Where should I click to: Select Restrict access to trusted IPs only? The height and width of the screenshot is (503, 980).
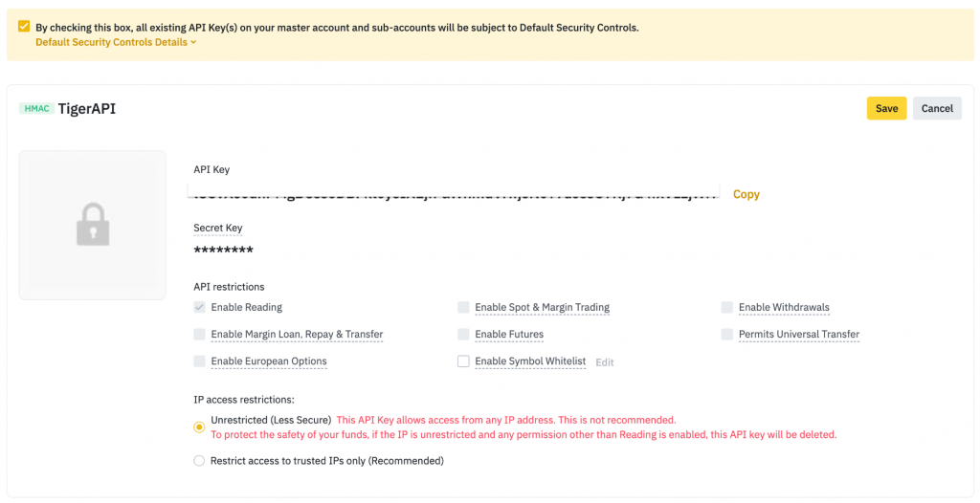pos(199,461)
